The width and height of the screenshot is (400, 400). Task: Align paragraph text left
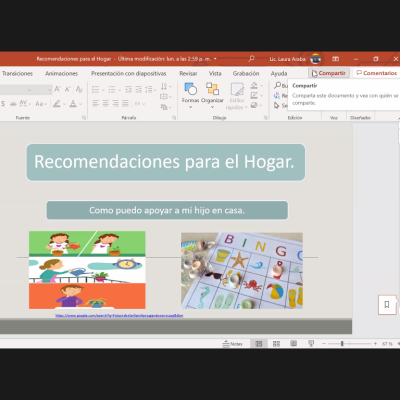point(95,104)
